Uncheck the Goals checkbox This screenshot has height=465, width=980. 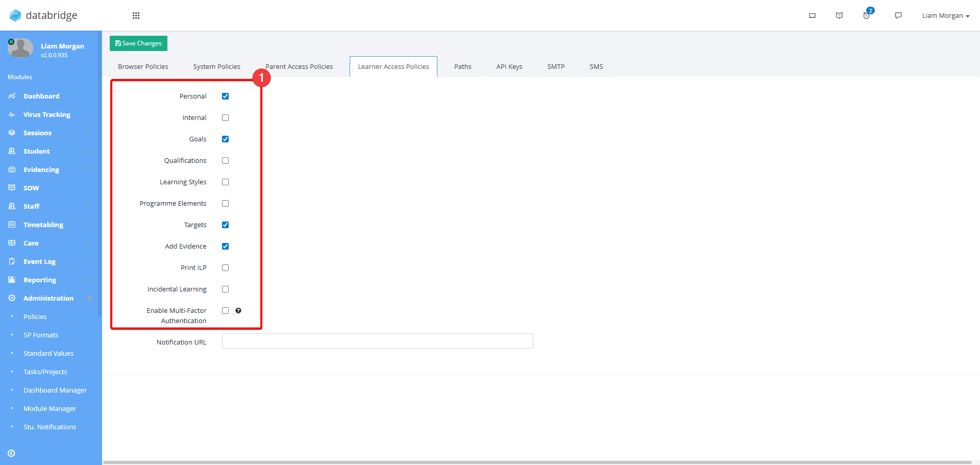[225, 139]
